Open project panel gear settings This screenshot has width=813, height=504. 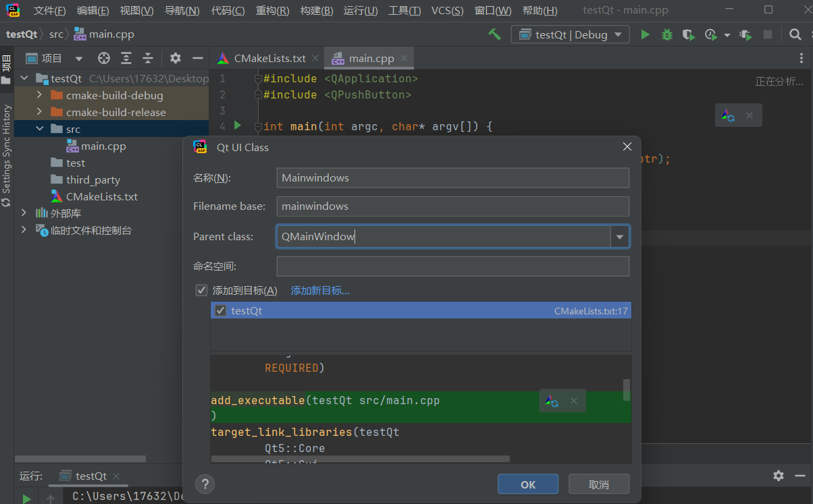point(176,58)
